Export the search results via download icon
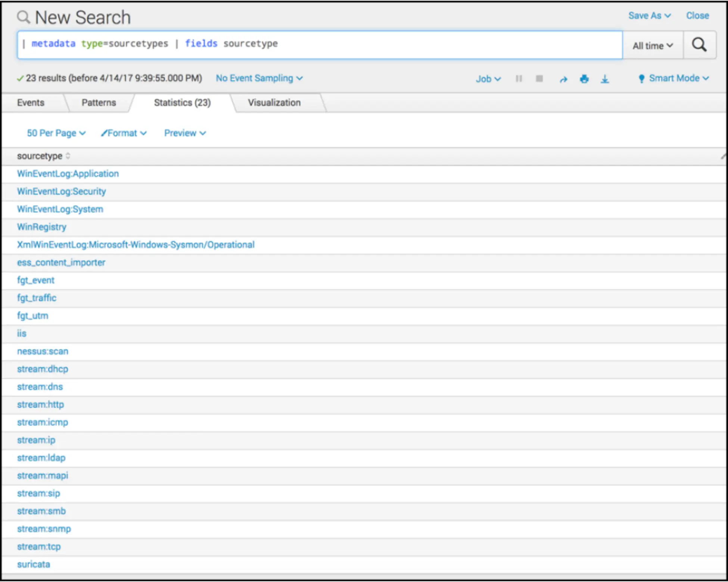Image resolution: width=728 pixels, height=582 pixels. (x=605, y=79)
